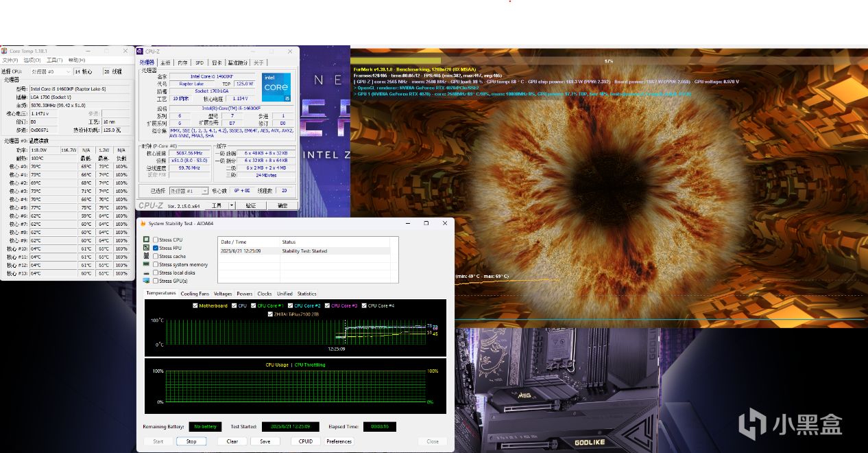Image resolution: width=868 pixels, height=453 pixels.
Task: Click the OK button in CPU-Z
Action: (x=282, y=205)
